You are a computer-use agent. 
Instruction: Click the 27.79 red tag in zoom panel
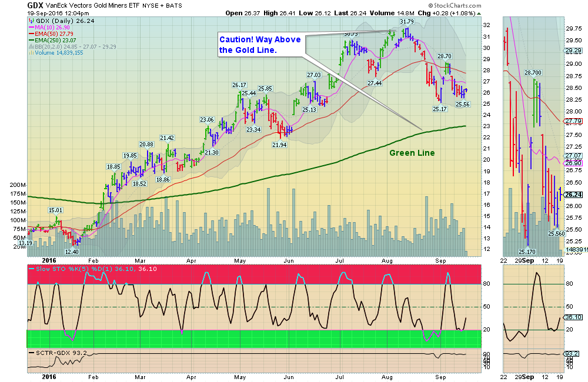pos(573,121)
